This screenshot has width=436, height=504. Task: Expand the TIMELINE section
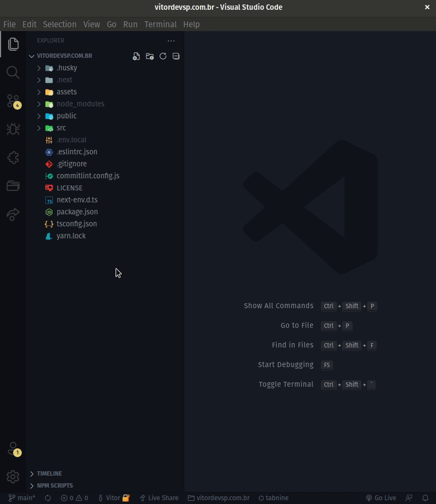coord(49,473)
